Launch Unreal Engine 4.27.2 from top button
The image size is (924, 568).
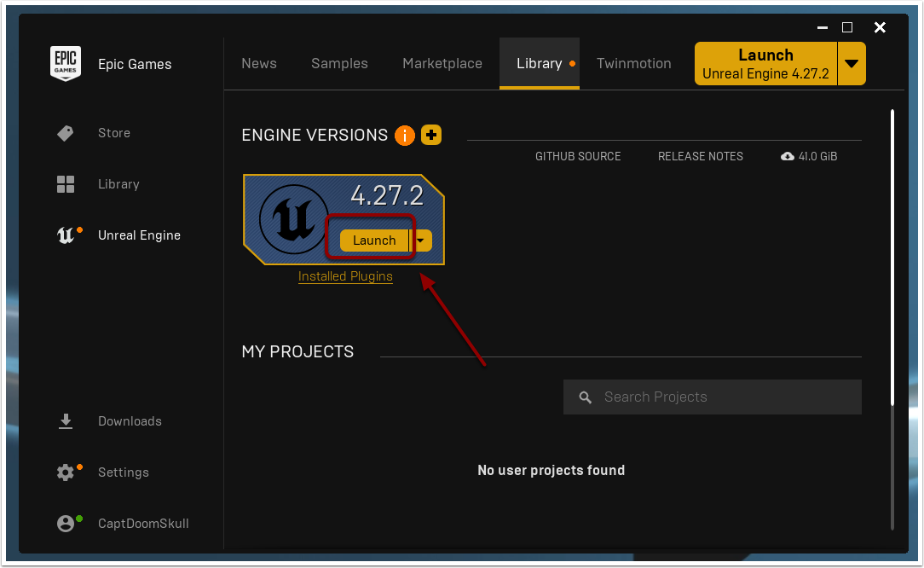pos(765,64)
